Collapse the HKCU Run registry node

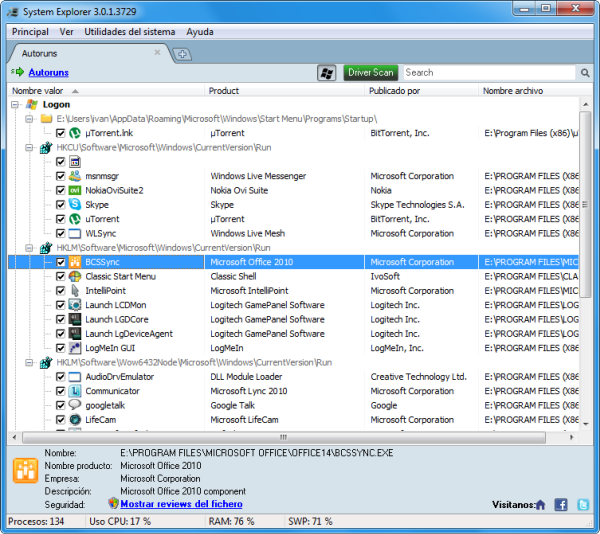pyautogui.click(x=29, y=148)
